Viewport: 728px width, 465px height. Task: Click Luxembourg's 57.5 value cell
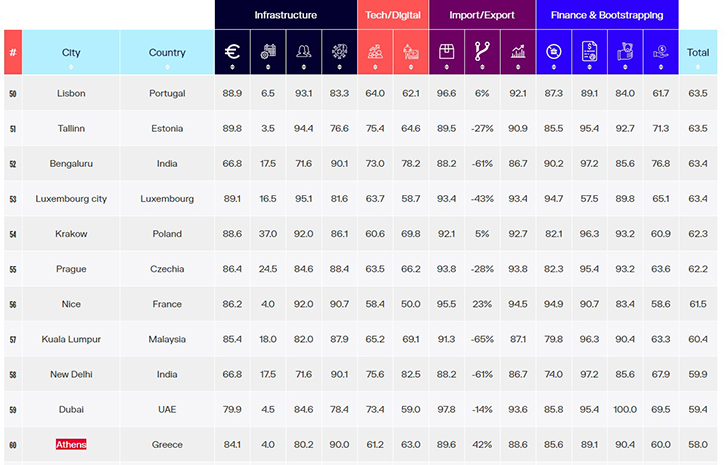pyautogui.click(x=589, y=199)
